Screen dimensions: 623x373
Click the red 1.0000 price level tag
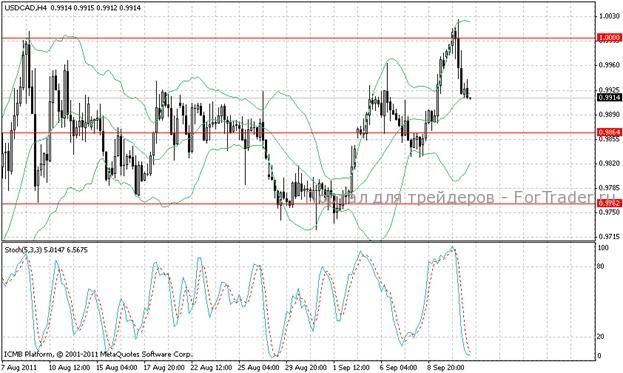(609, 38)
